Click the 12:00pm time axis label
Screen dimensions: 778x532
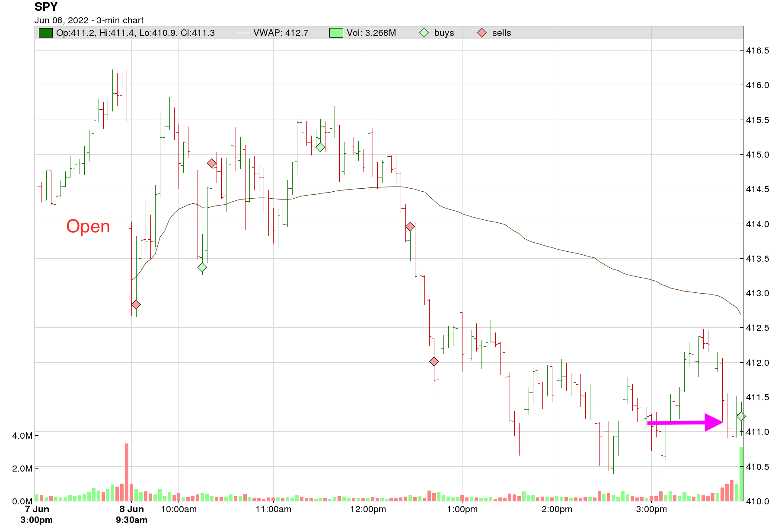click(368, 509)
